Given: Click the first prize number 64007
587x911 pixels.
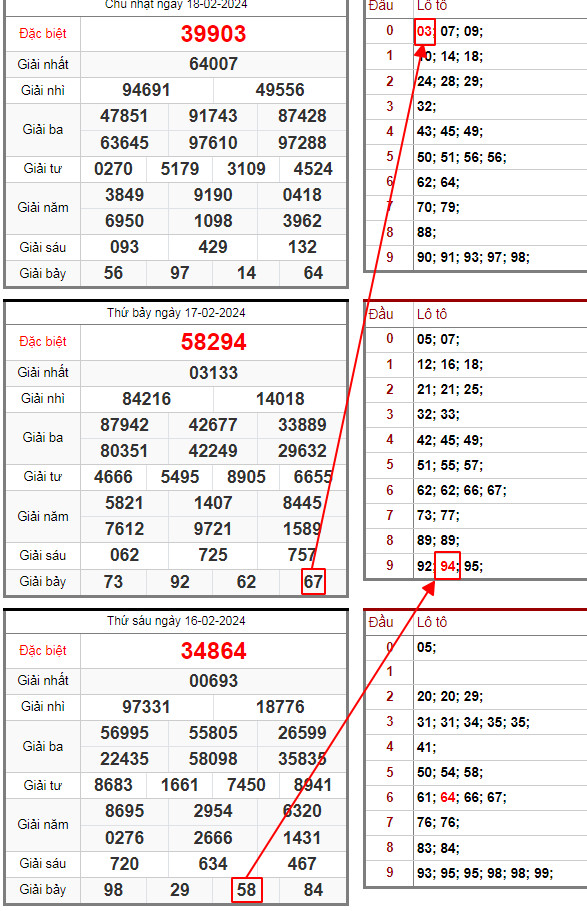Looking at the screenshot, I should [213, 64].
